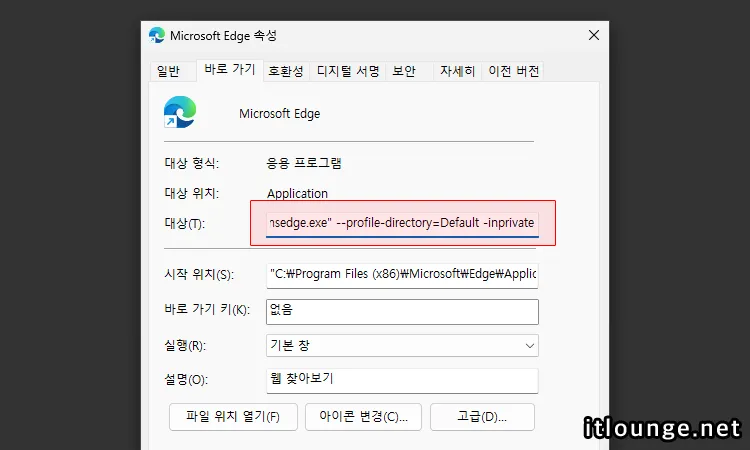Viewport: 750px width, 450px height.
Task: Click the 아이콘 변경(C)... button
Action: [x=364, y=417]
